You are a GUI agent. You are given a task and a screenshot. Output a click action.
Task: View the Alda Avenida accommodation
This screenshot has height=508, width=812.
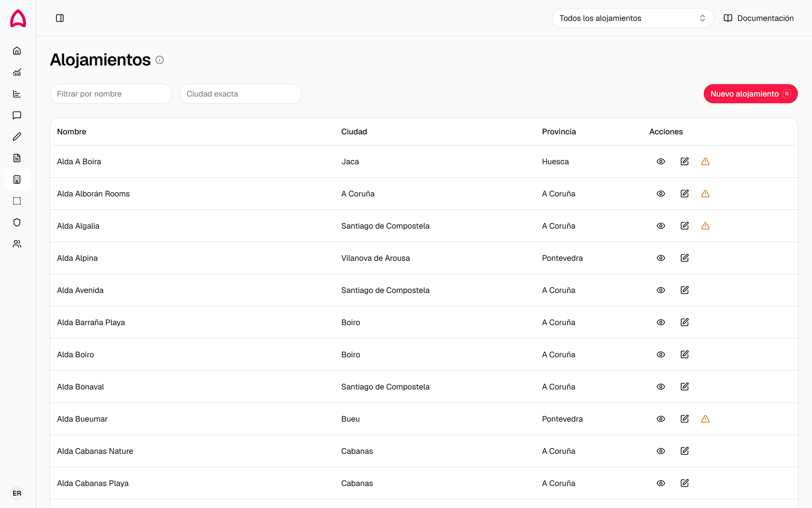pos(661,290)
